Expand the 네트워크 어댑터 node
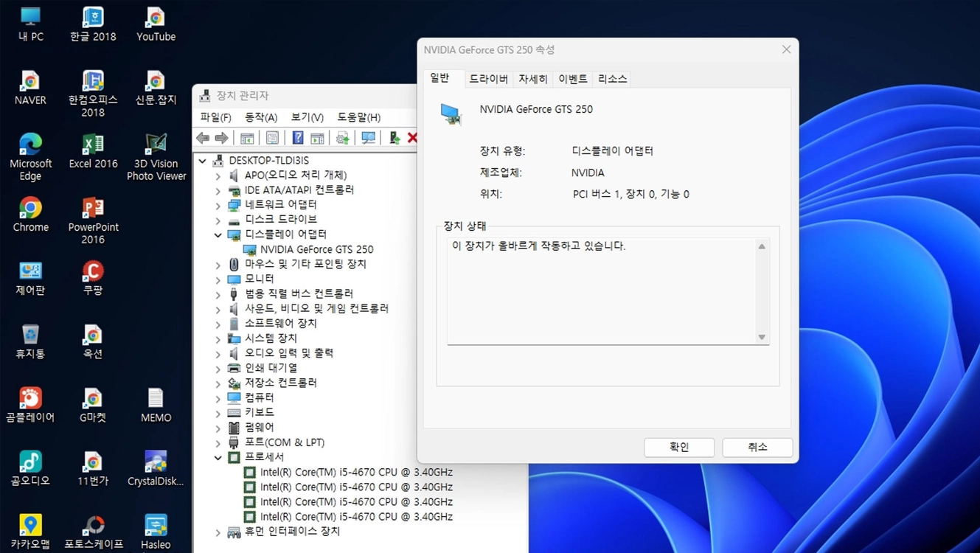 (218, 205)
